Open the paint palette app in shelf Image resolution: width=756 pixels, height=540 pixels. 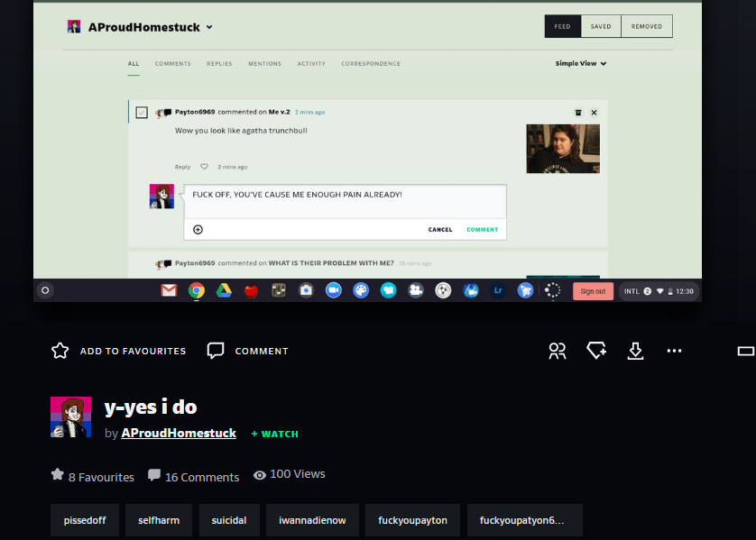361,290
